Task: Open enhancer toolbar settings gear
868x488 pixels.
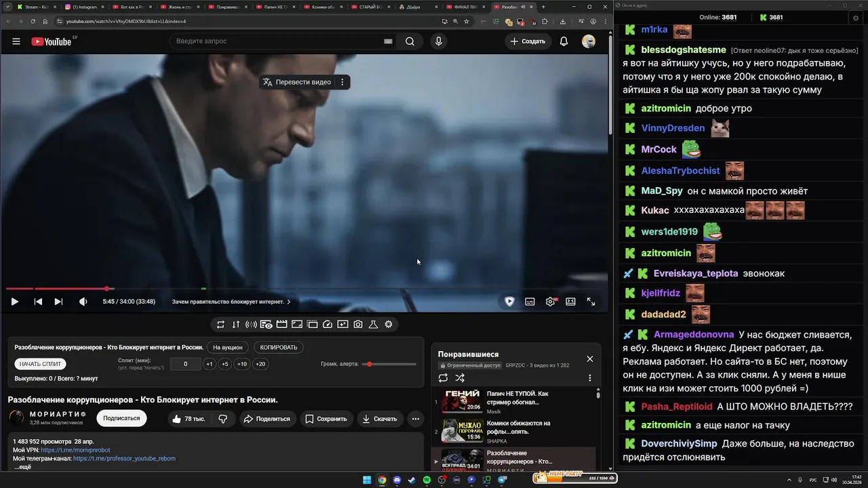Action: click(x=389, y=325)
